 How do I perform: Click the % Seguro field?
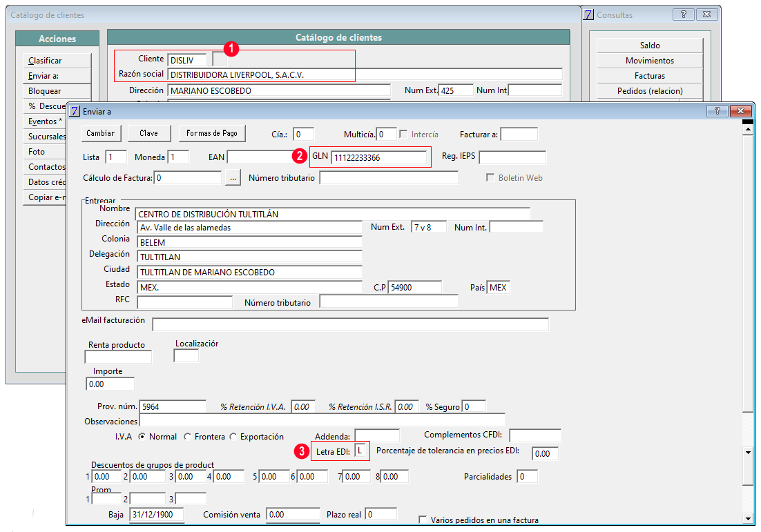[x=474, y=407]
